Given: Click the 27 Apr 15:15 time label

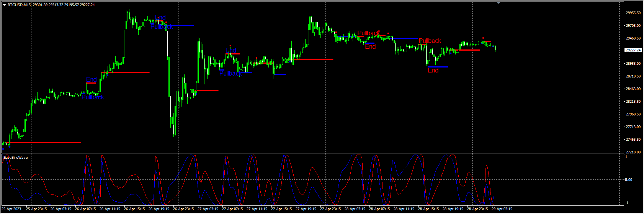Looking at the screenshot, I should coord(281,209).
